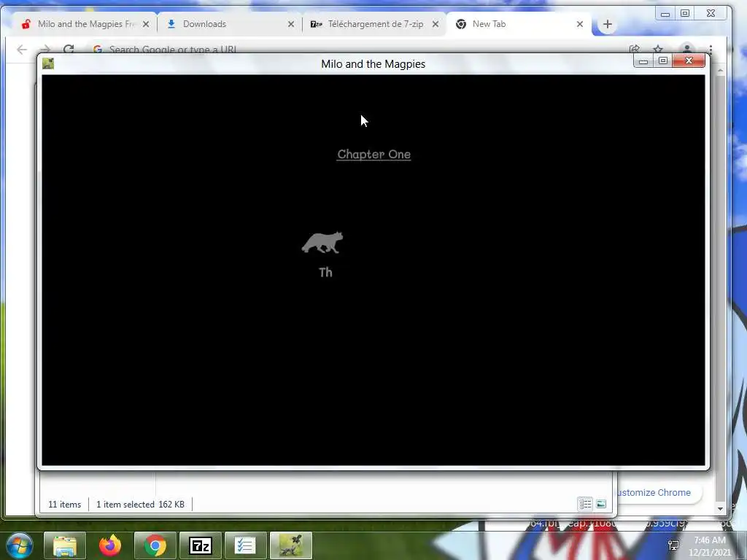This screenshot has height=560, width=747.
Task: Click the Milo and the Magpies window icon
Action: point(48,63)
